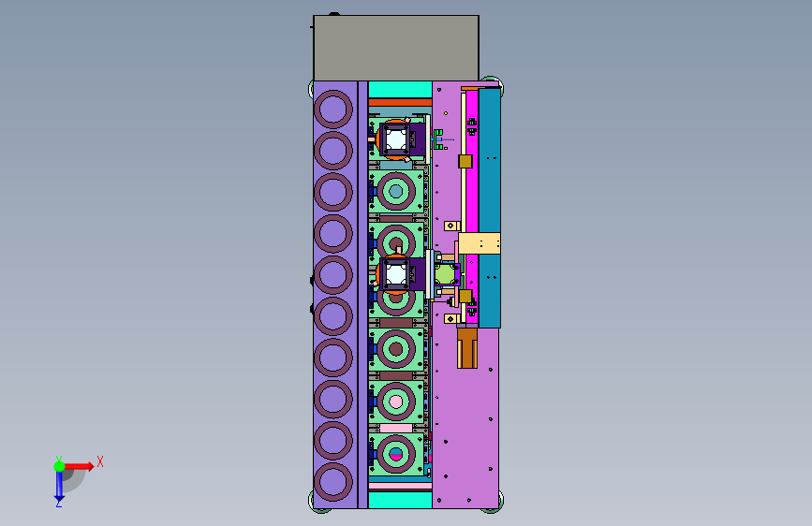Select the upper white square gripper head

pyautogui.click(x=396, y=139)
